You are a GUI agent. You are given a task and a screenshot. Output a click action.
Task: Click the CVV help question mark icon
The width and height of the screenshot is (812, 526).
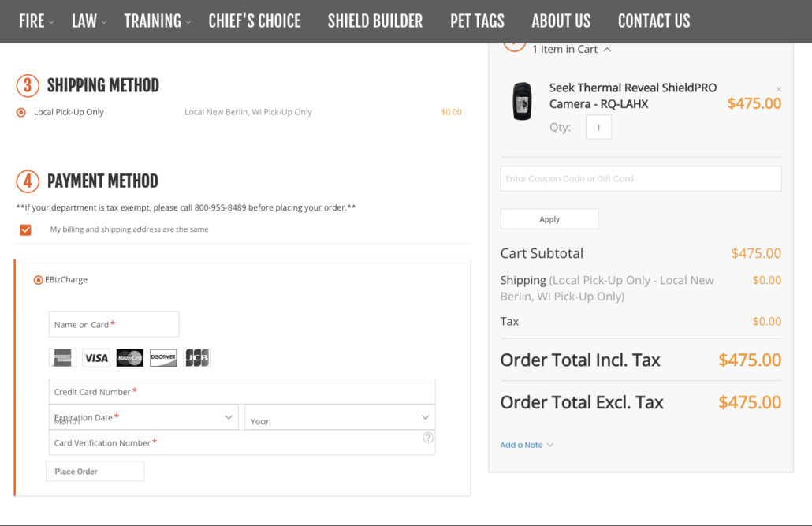click(x=428, y=438)
